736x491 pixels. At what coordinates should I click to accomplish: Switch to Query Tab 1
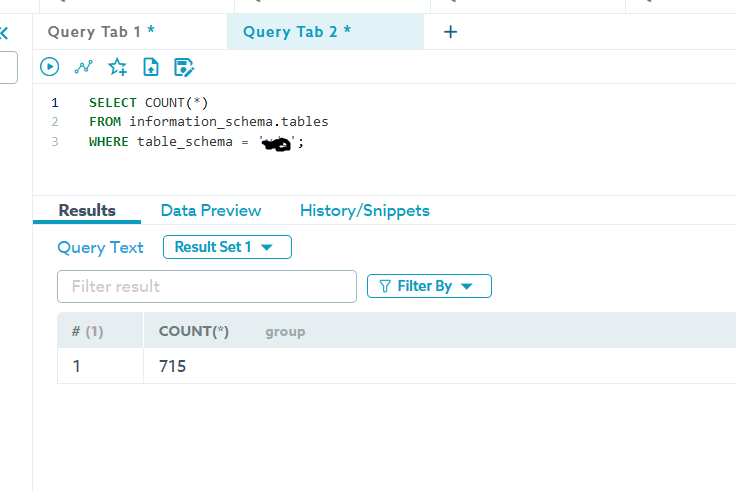101,32
